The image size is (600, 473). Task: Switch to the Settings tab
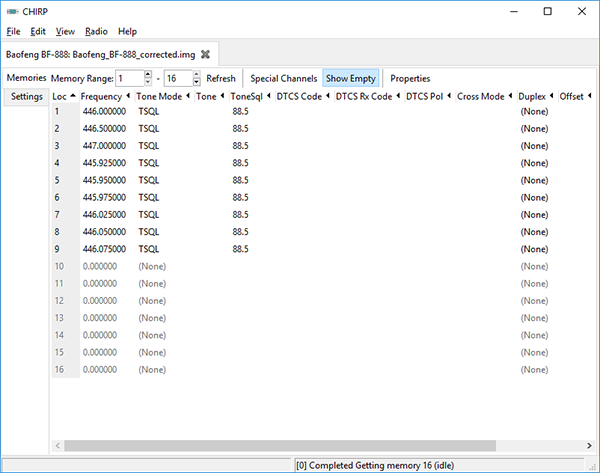pyautogui.click(x=27, y=96)
